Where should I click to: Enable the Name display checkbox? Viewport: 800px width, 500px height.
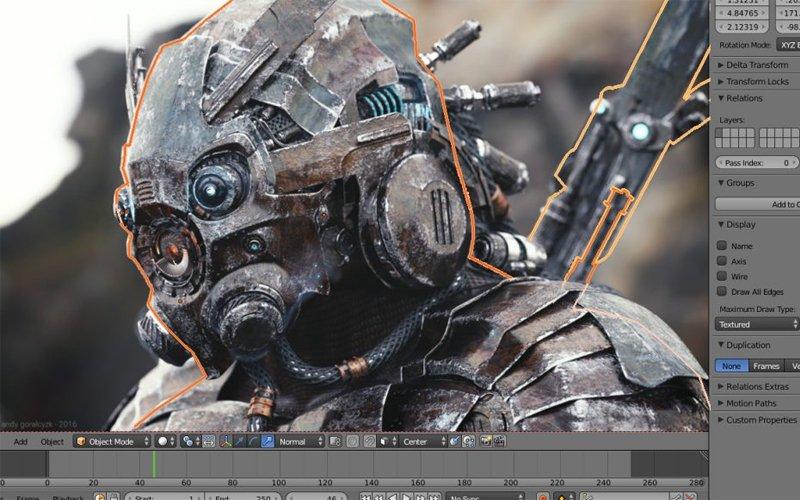pyautogui.click(x=722, y=246)
